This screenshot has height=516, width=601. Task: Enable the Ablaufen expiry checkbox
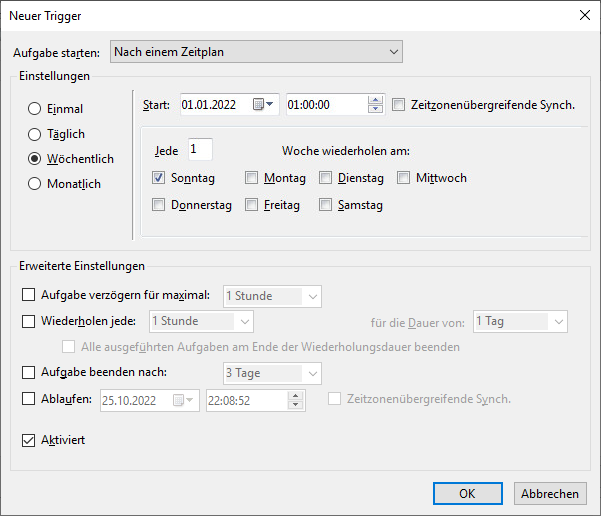click(28, 399)
